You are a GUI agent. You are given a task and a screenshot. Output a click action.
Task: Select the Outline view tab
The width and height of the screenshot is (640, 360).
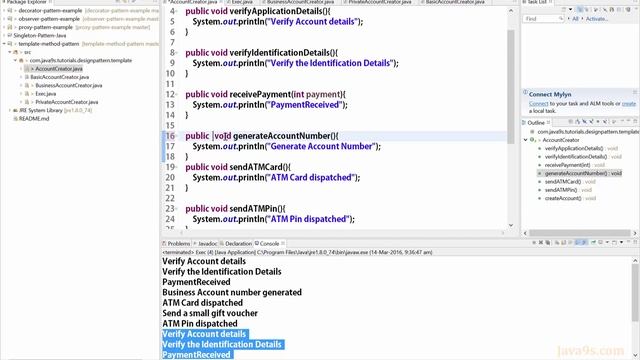click(x=536, y=122)
